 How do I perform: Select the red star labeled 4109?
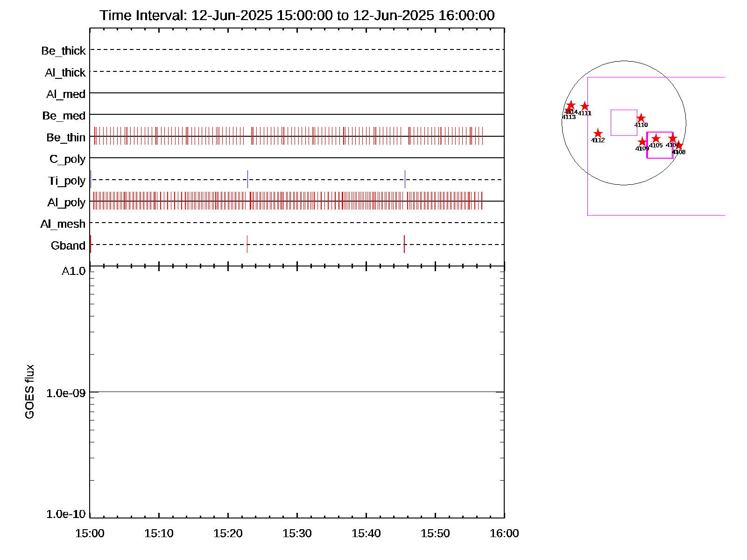click(x=642, y=142)
